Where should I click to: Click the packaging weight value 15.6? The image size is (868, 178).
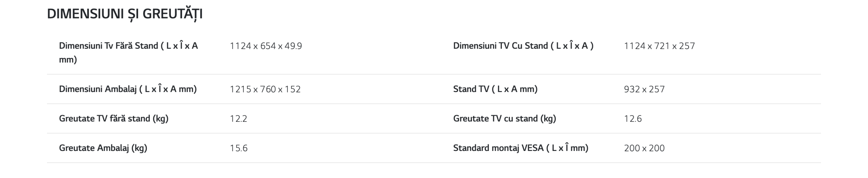238,148
